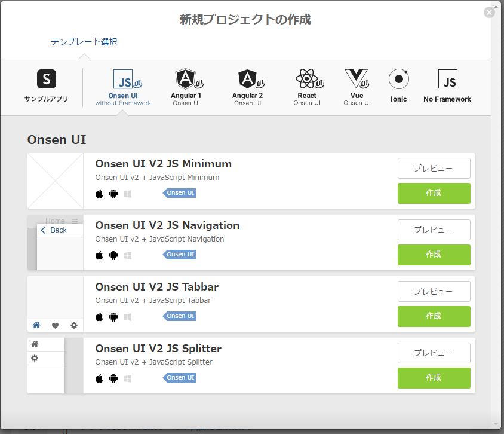Click Onsen UI tag in JS Navigation row

tap(179, 255)
